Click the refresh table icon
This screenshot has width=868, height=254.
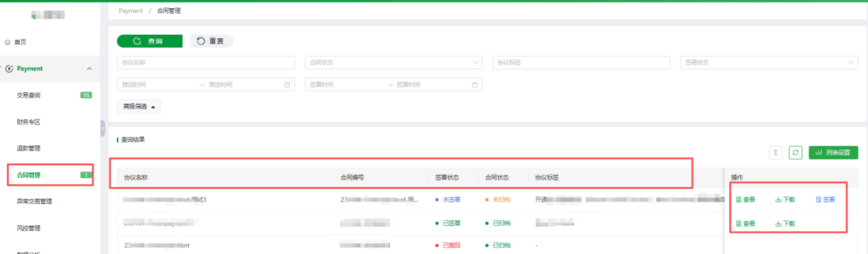pyautogui.click(x=795, y=152)
